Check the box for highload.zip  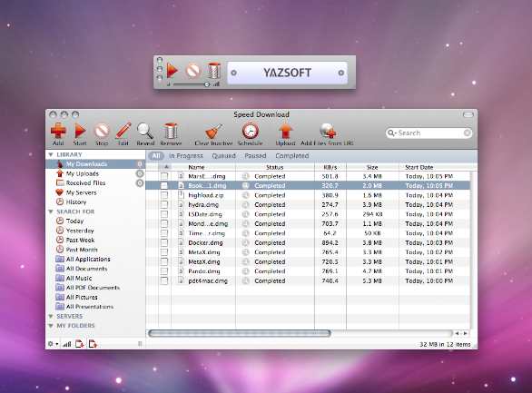tap(164, 195)
